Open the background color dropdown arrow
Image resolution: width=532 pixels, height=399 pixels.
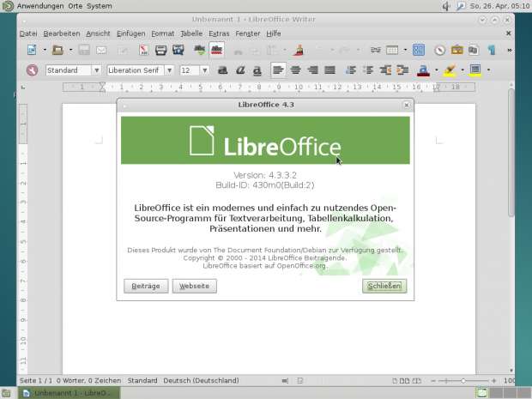click(488, 70)
